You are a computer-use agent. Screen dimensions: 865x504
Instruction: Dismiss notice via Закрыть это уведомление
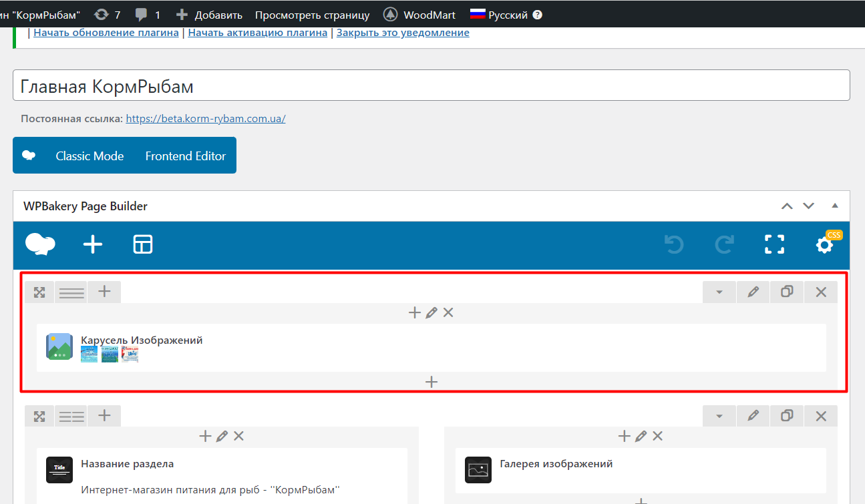point(403,33)
